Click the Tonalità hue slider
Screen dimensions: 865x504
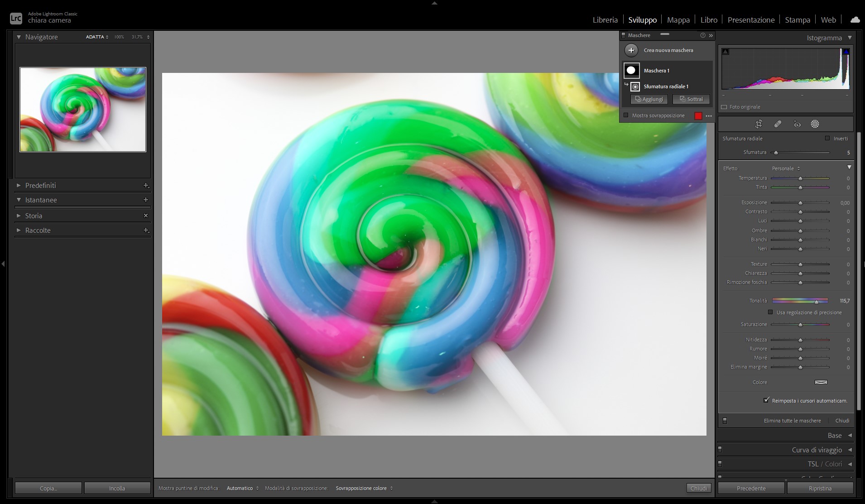(x=800, y=301)
